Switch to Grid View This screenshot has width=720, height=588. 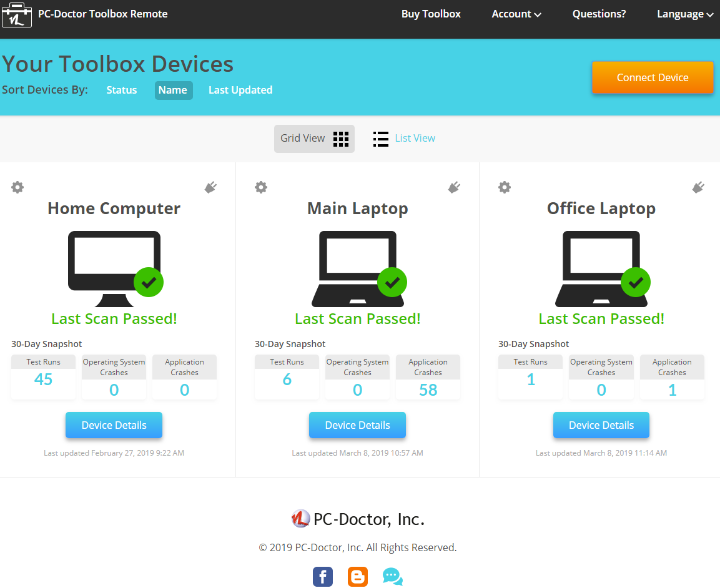tap(314, 139)
